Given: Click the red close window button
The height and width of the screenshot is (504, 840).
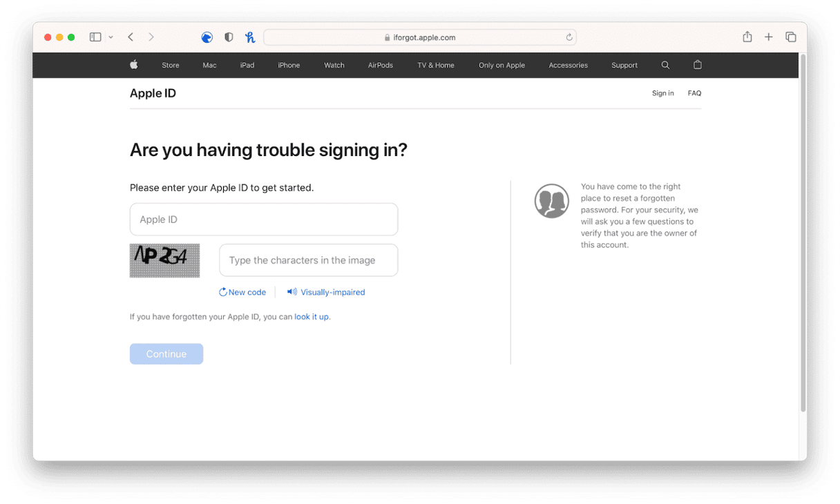Looking at the screenshot, I should [48, 37].
